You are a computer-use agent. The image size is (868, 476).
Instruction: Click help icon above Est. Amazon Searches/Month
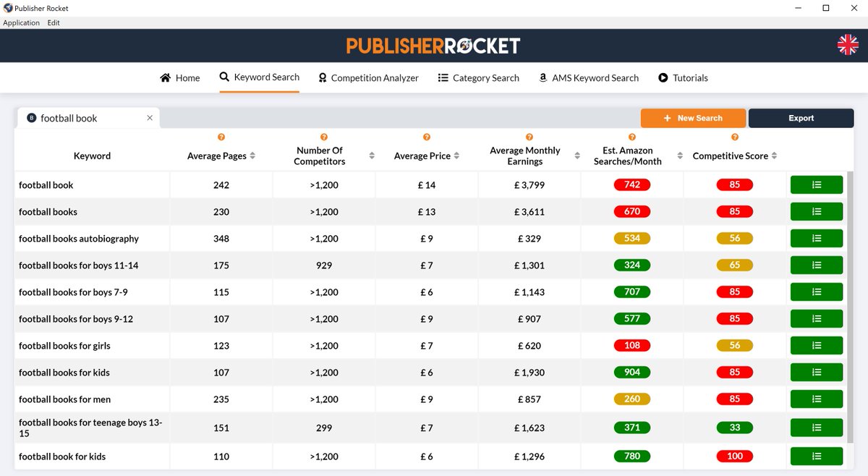632,137
